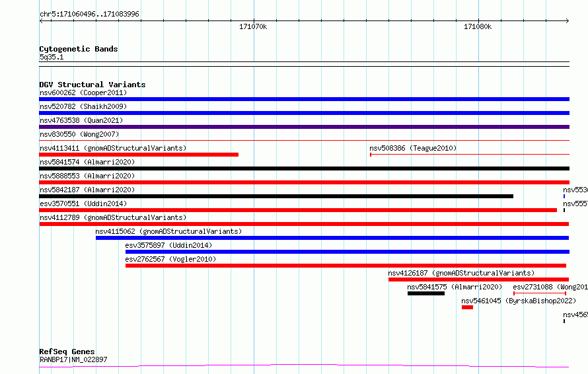Screen dimensions: 588x374
Task: Click the truncated nsv553 label at right edge
Action: tap(575, 190)
